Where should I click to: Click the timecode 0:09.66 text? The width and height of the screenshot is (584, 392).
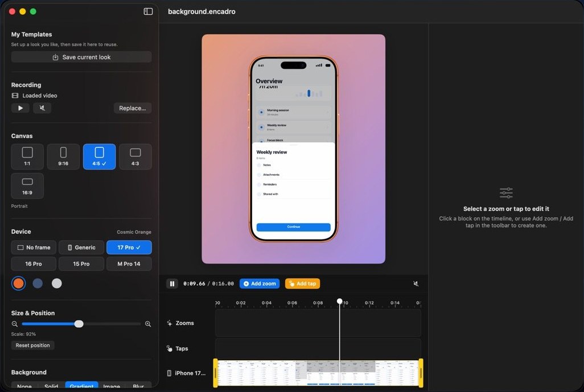(194, 284)
